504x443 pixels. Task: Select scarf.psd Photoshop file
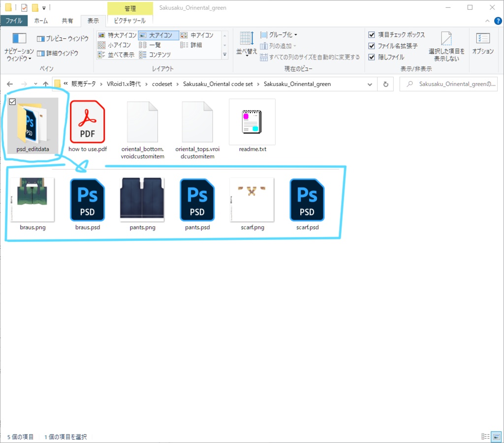(x=307, y=204)
